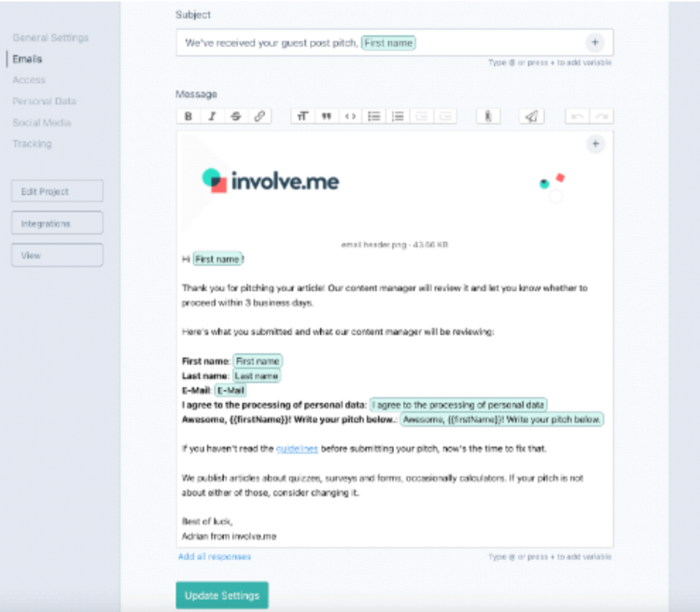The image size is (700, 612).
Task: Increase indent level in message
Action: 444,117
